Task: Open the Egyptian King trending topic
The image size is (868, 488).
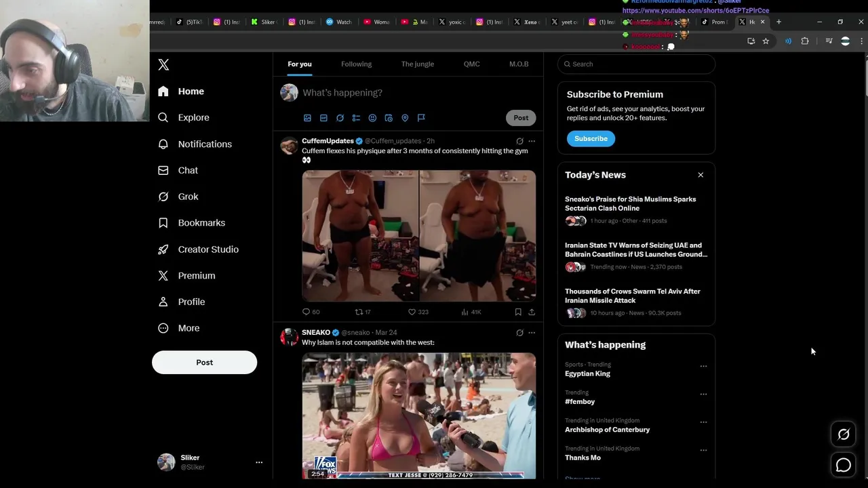Action: tap(587, 373)
